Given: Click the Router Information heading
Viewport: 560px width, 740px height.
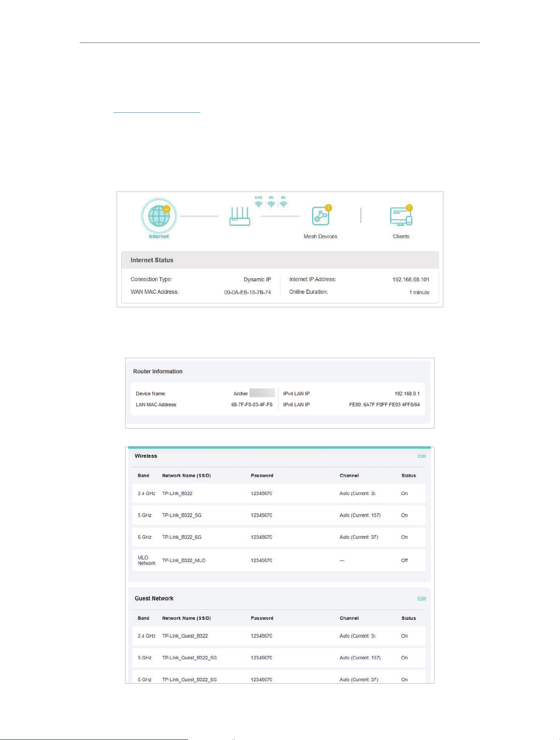Looking at the screenshot, I should coord(158,371).
